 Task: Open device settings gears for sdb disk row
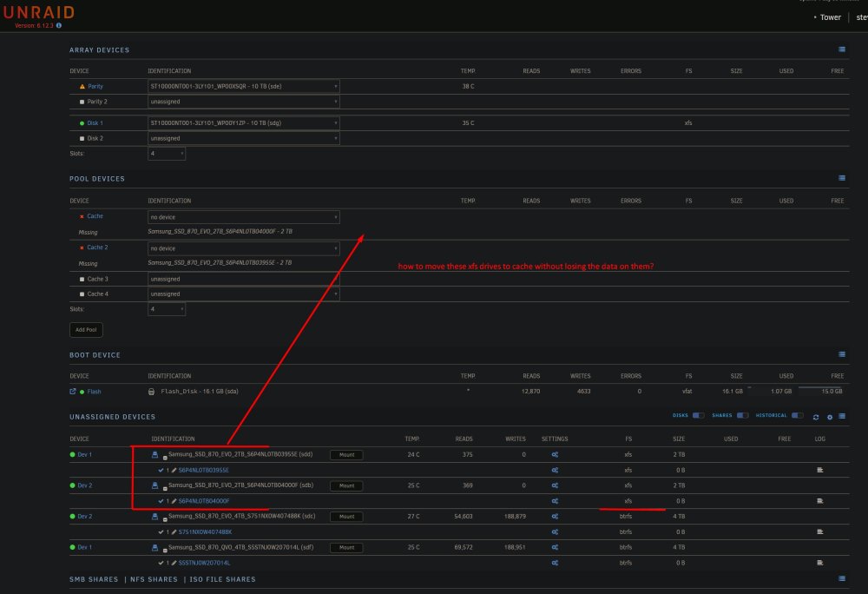(555, 485)
